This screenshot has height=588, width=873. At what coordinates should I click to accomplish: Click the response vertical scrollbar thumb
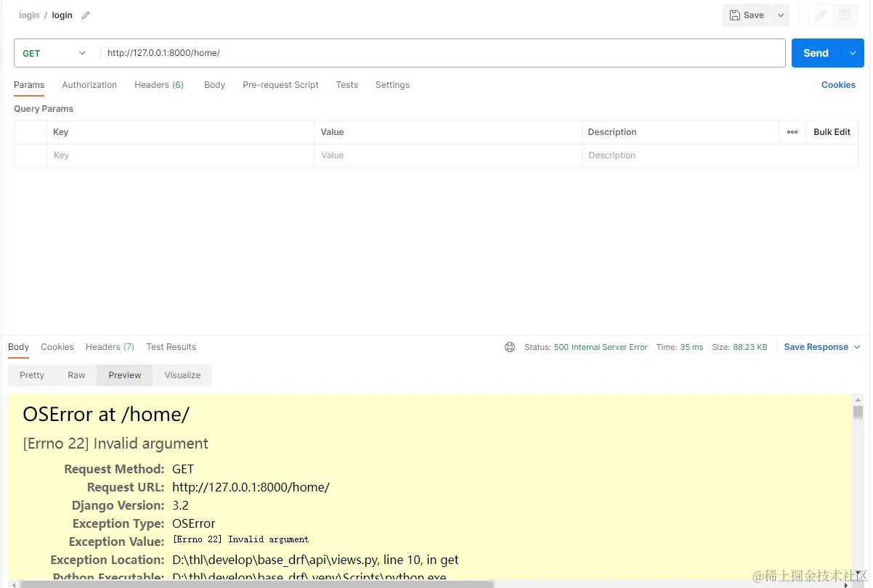[858, 412]
